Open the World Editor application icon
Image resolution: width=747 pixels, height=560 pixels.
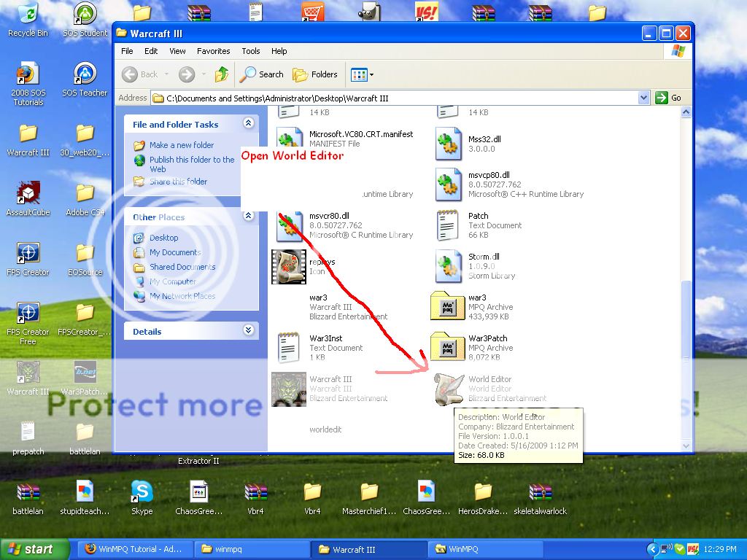coord(449,389)
